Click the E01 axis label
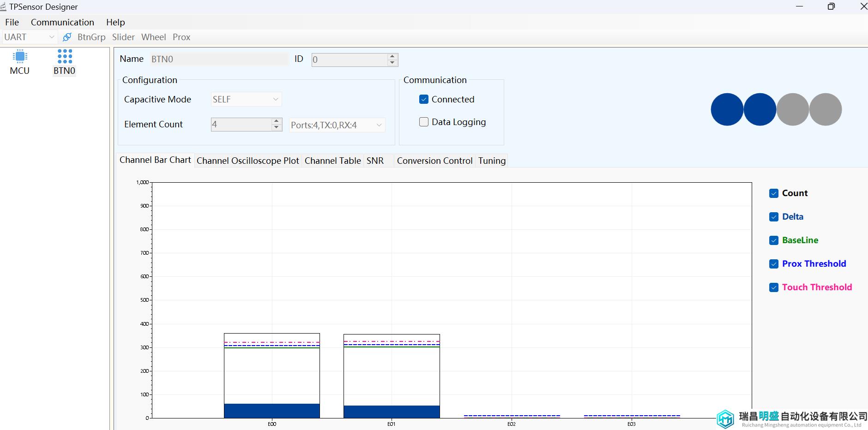Image resolution: width=868 pixels, height=430 pixels. pyautogui.click(x=392, y=424)
